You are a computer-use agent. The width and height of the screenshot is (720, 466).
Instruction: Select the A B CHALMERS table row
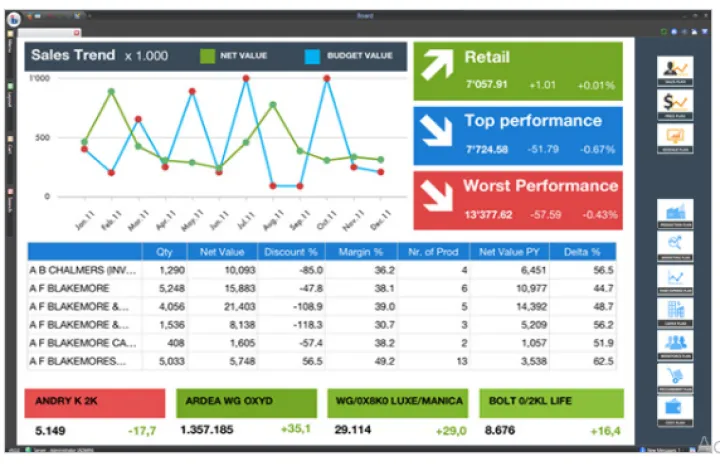(83, 270)
